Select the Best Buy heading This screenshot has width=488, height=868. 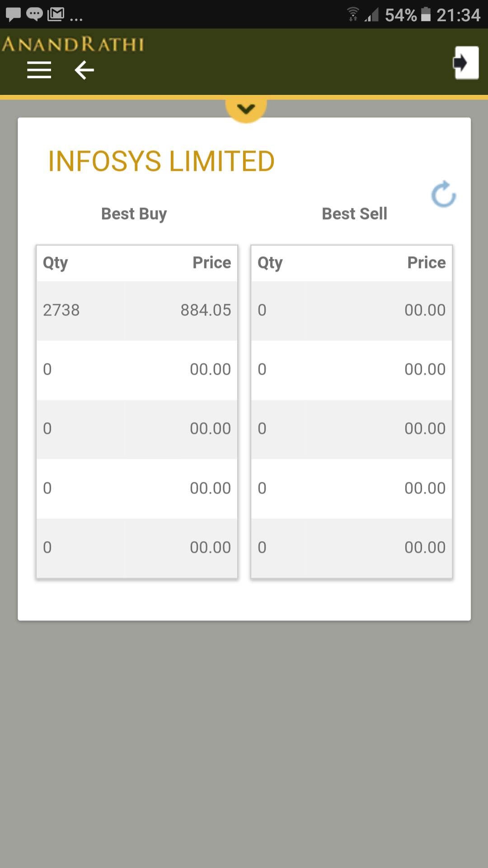[134, 214]
